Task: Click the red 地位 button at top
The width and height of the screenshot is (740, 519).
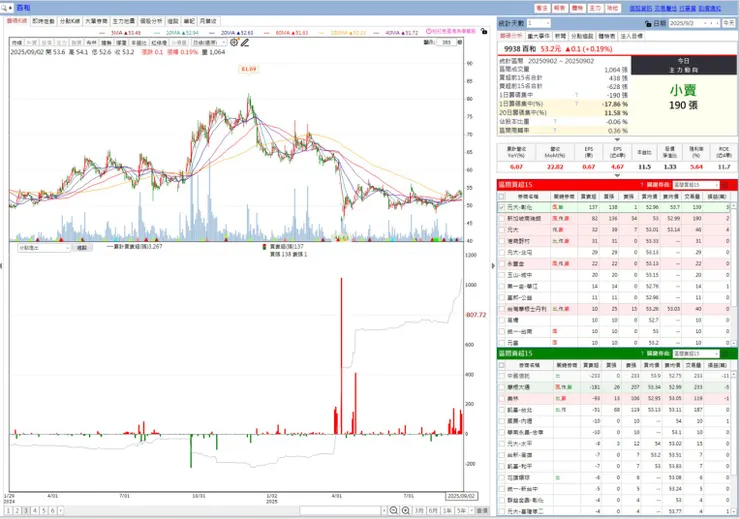Action: 613,8
